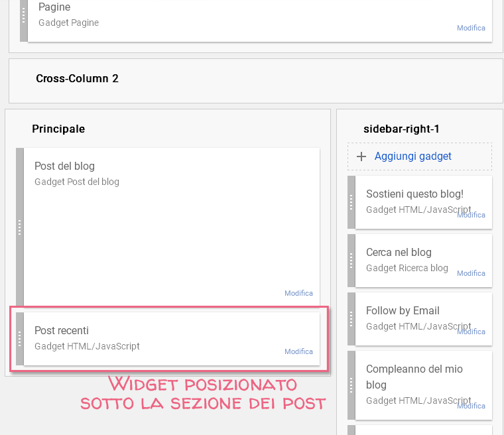Click drag handle of Post recenti gadget
The height and width of the screenshot is (435, 504).
coord(20,338)
